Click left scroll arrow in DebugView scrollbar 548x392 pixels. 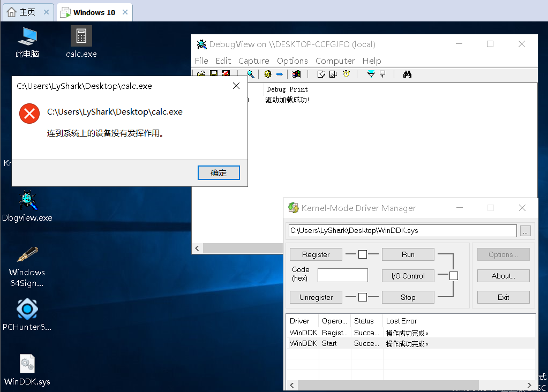[197, 248]
